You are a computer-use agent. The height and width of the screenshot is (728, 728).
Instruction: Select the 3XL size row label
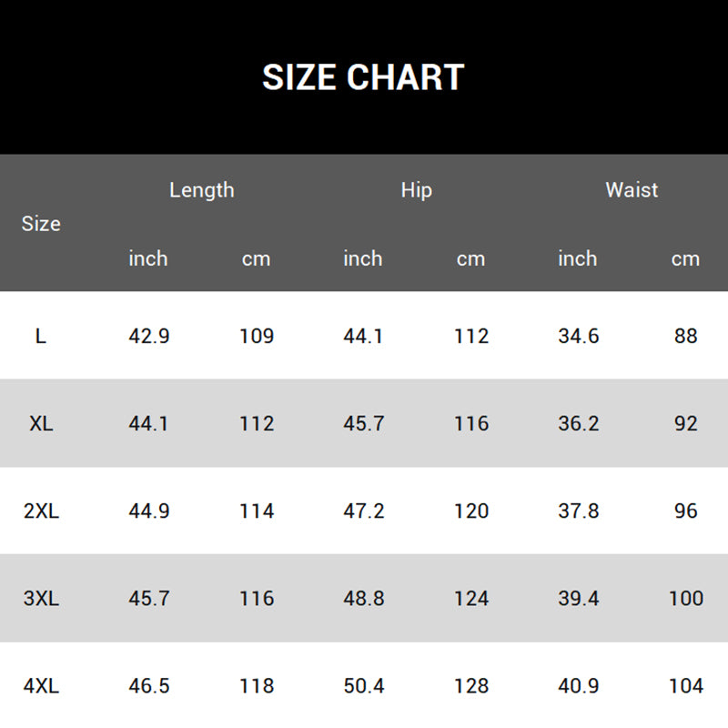[41, 598]
